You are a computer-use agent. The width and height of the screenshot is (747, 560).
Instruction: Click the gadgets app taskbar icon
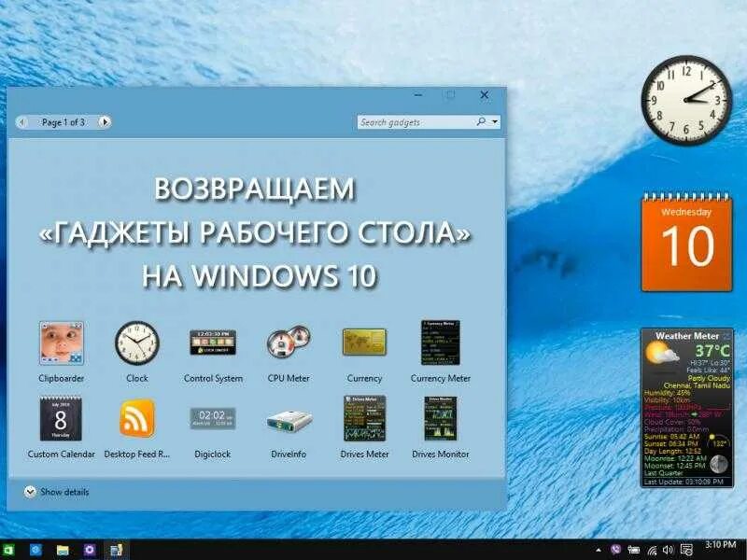click(x=116, y=550)
